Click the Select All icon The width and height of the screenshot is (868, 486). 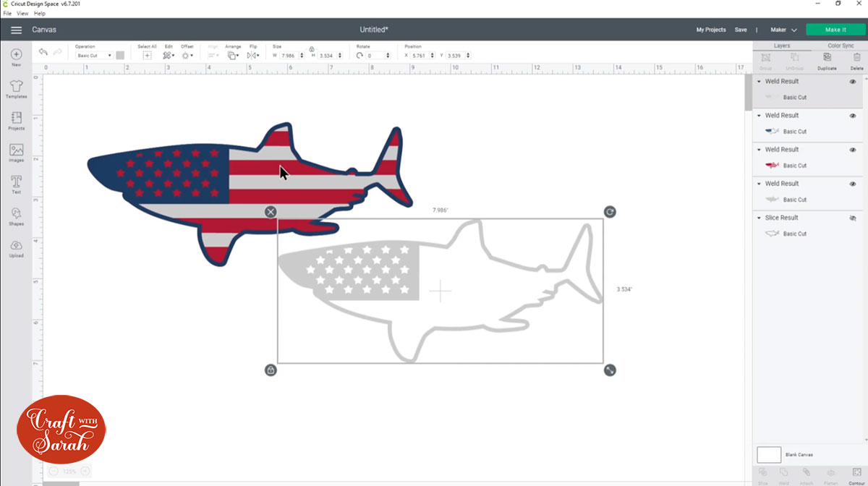tap(147, 55)
